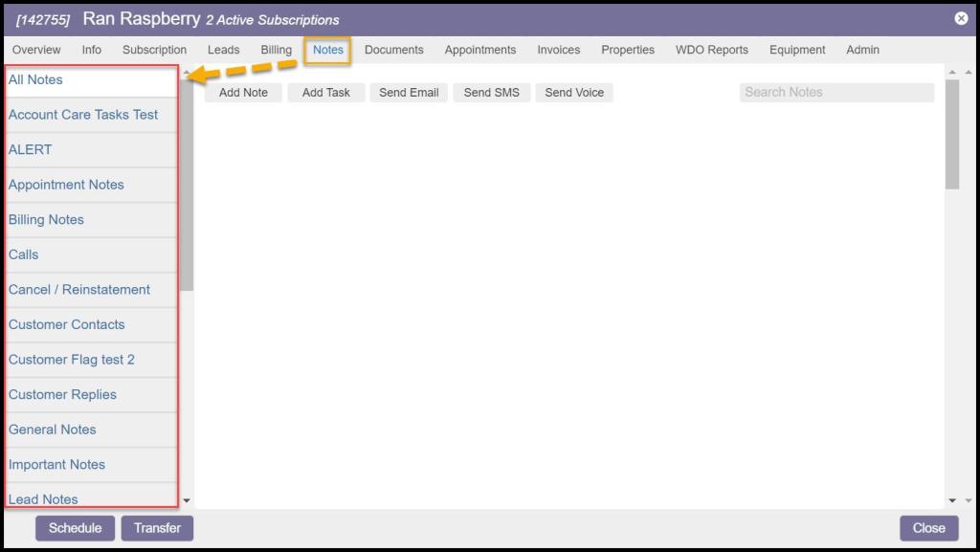Viewport: 980px width, 552px height.
Task: Close the customer card with X icon
Action: pos(961,18)
